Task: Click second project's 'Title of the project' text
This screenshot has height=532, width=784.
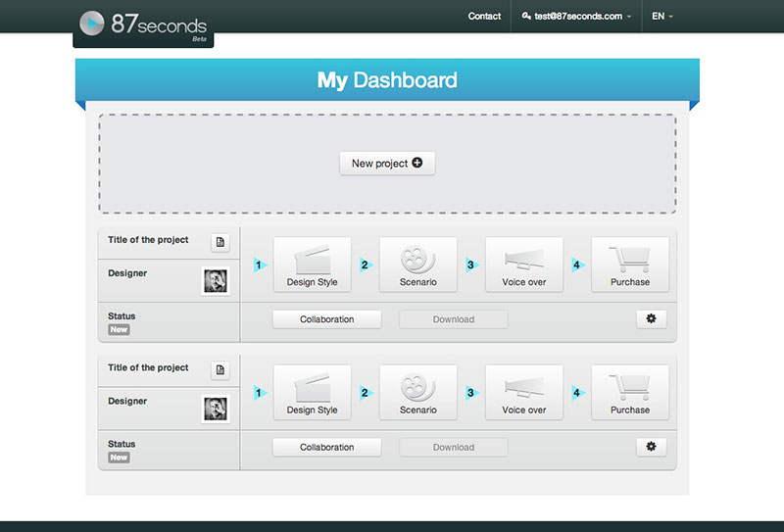Action: [x=148, y=367]
